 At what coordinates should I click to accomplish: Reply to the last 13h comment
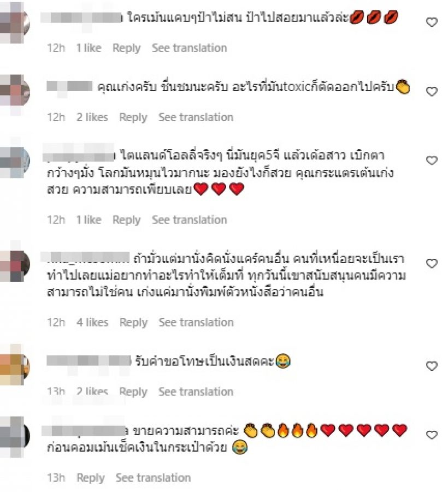90,478
